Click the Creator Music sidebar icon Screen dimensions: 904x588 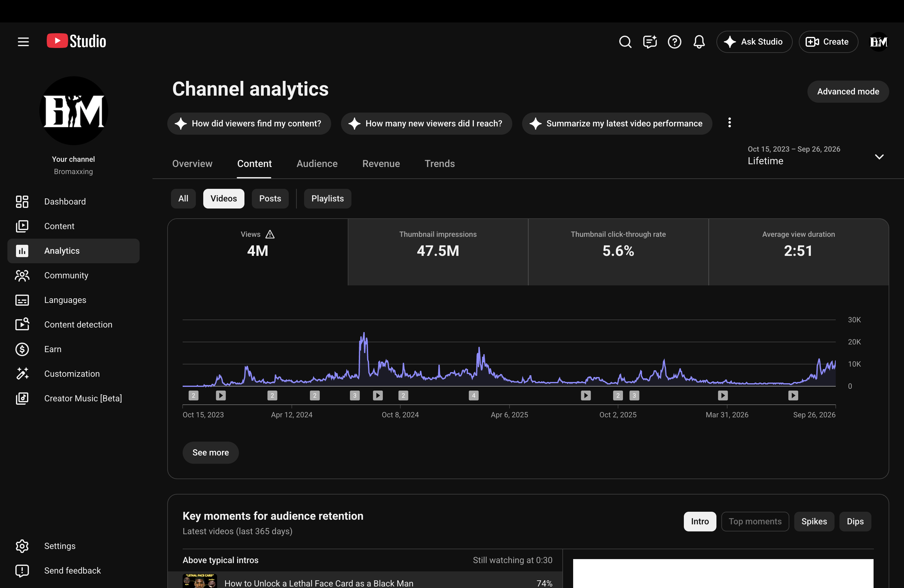(22, 399)
